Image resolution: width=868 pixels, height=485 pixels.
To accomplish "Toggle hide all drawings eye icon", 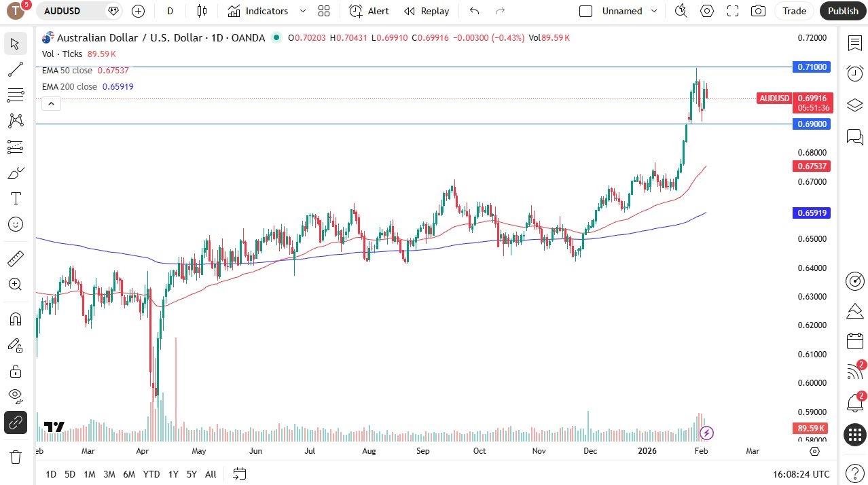I will coord(15,395).
